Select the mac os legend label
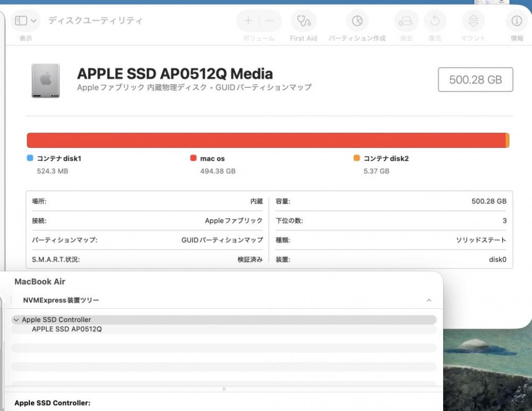The height and width of the screenshot is (411, 532). tap(212, 159)
